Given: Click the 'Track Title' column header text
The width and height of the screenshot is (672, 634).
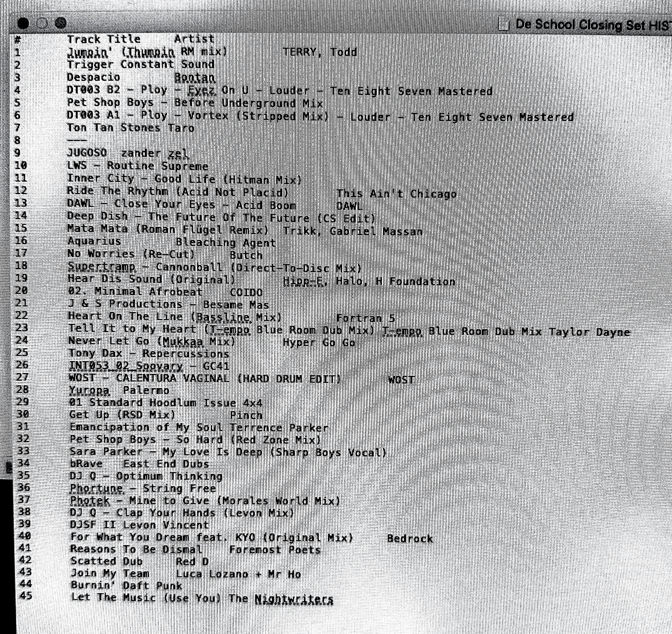Looking at the screenshot, I should (x=104, y=39).
